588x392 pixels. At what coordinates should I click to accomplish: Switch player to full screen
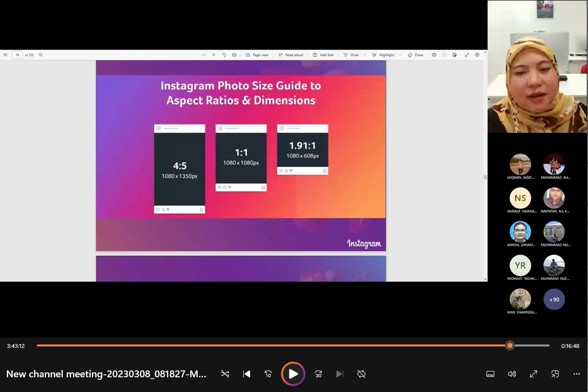(x=533, y=374)
